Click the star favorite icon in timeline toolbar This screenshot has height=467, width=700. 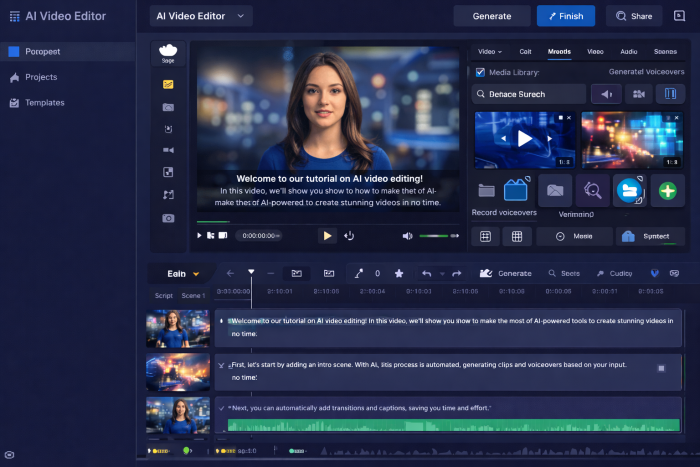[x=399, y=273]
